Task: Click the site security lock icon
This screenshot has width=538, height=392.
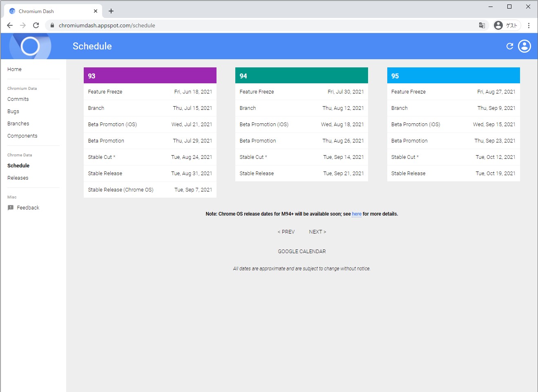Action: pos(51,25)
